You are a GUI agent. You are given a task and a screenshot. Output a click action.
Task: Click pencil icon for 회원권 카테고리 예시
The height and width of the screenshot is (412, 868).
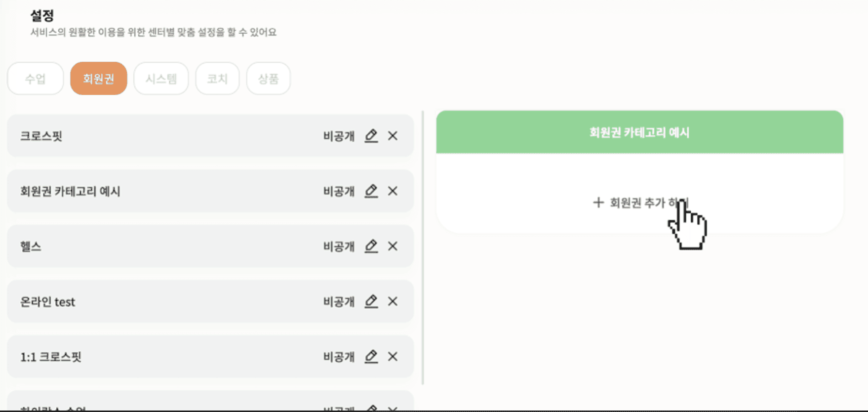coord(371,191)
